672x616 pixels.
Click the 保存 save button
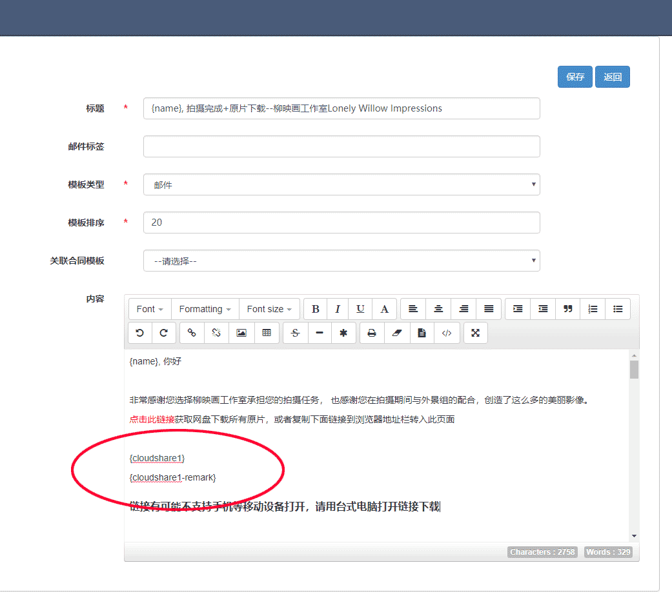coord(575,77)
